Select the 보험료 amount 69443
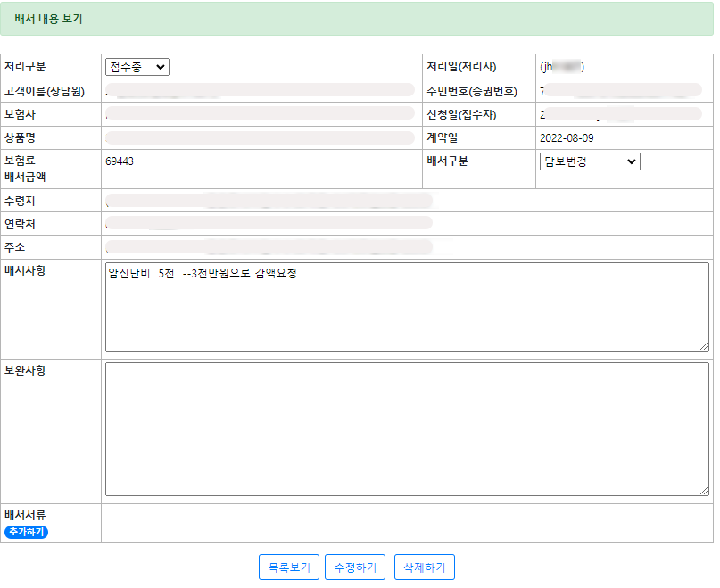This screenshot has width=720, height=588. pos(120,161)
